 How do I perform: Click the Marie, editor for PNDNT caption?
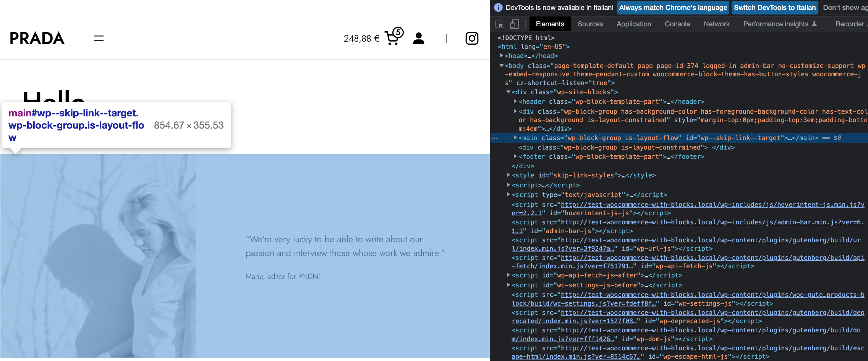284,276
